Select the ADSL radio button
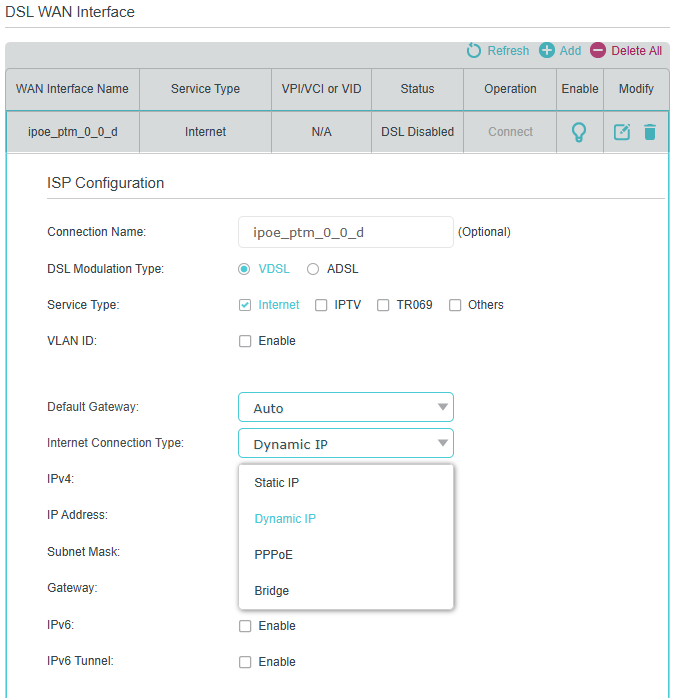This screenshot has height=698, width=675. pyautogui.click(x=313, y=269)
